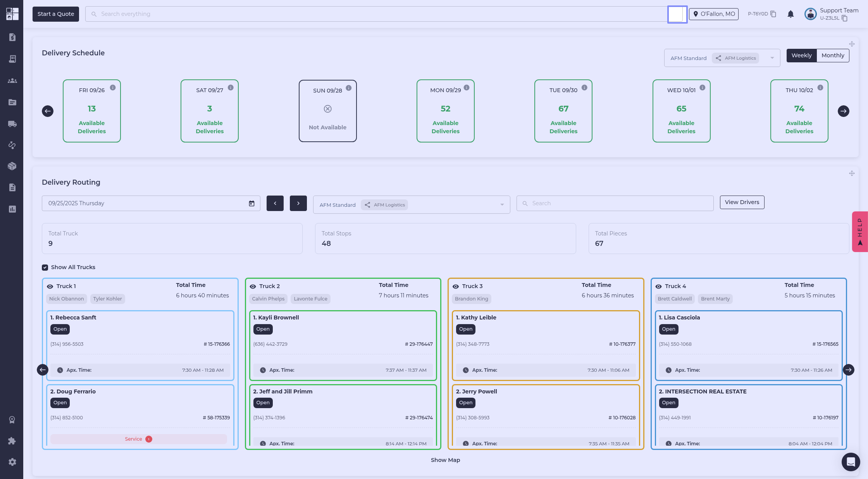Select the Weekly view tab
The height and width of the screenshot is (479, 868).
801,55
